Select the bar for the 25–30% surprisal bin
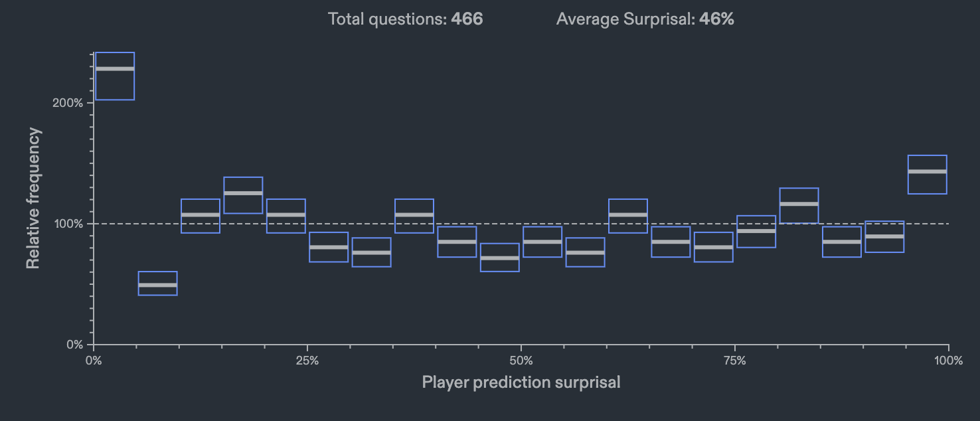The height and width of the screenshot is (421, 980). [x=329, y=247]
